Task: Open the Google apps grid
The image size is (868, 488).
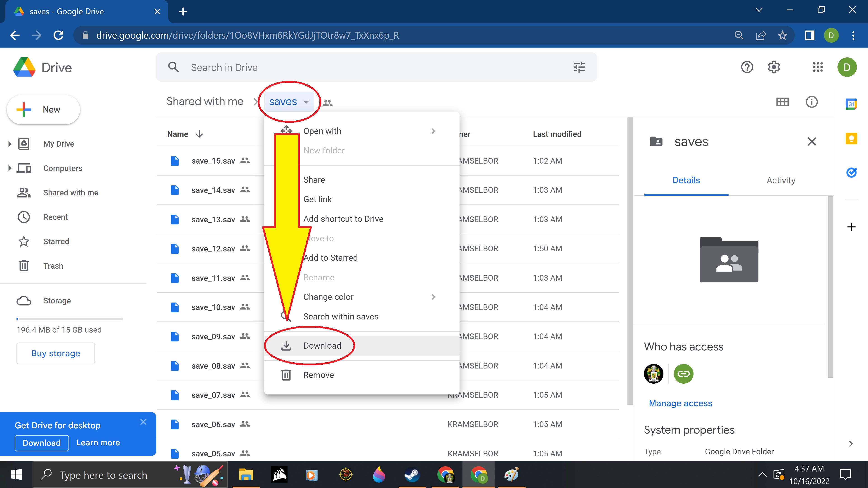Action: pyautogui.click(x=817, y=67)
